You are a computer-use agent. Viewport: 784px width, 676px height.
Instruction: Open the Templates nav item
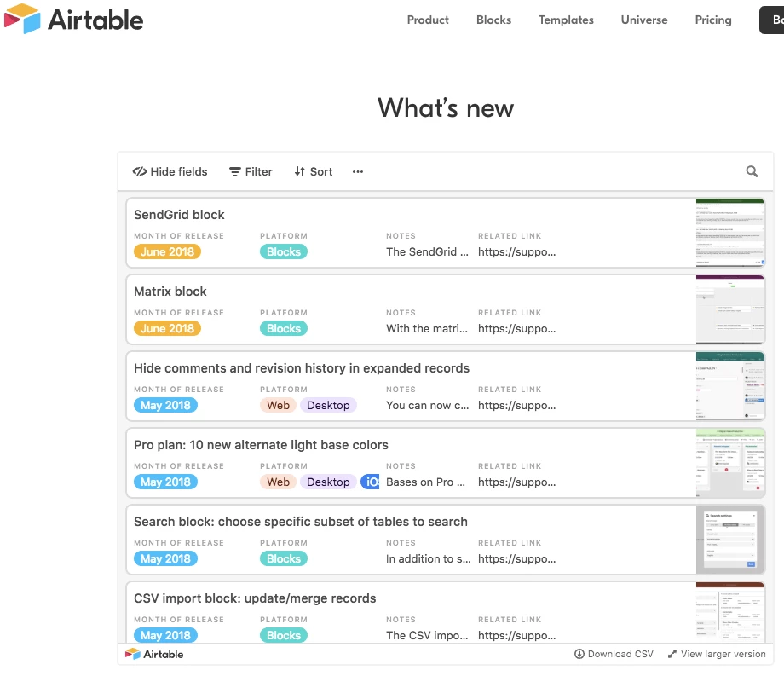pyautogui.click(x=566, y=20)
